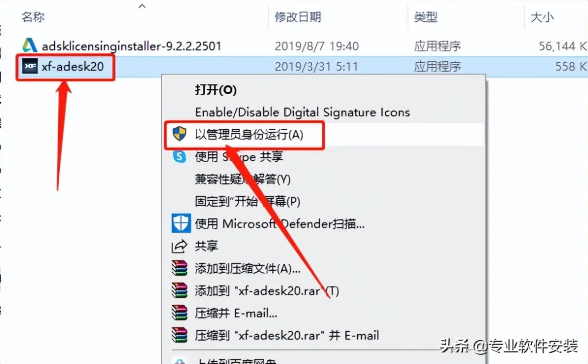Sort by the 类型 column header
The image size is (588, 364).
click(426, 17)
